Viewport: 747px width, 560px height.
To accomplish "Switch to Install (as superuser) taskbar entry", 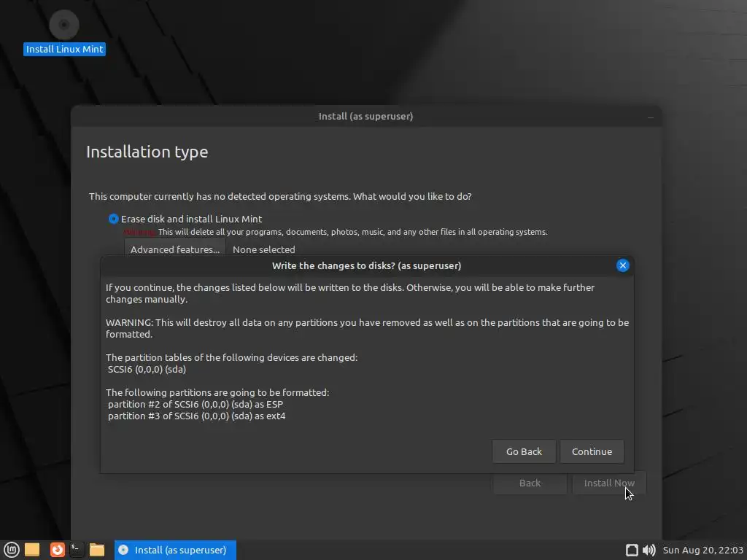I will pos(175,550).
